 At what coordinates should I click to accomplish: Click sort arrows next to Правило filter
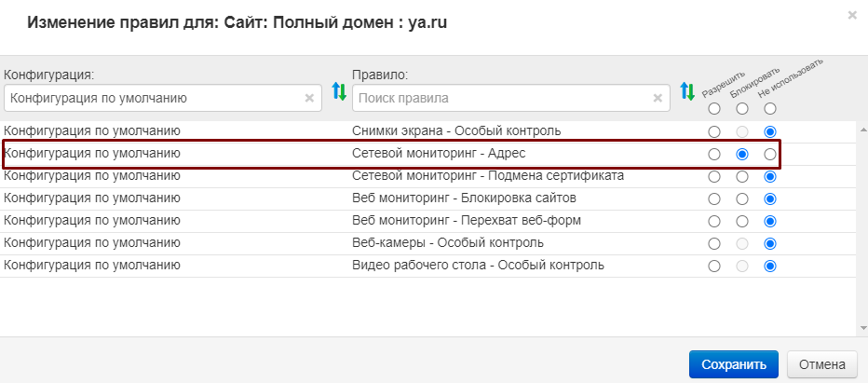coord(687,91)
